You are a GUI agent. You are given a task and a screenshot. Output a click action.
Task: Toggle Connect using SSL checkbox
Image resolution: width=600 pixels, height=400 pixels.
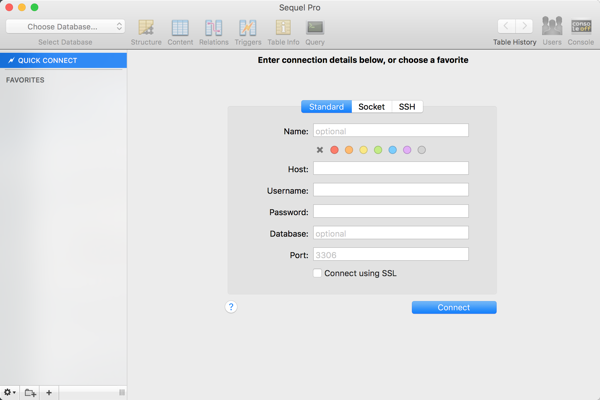coord(317,273)
